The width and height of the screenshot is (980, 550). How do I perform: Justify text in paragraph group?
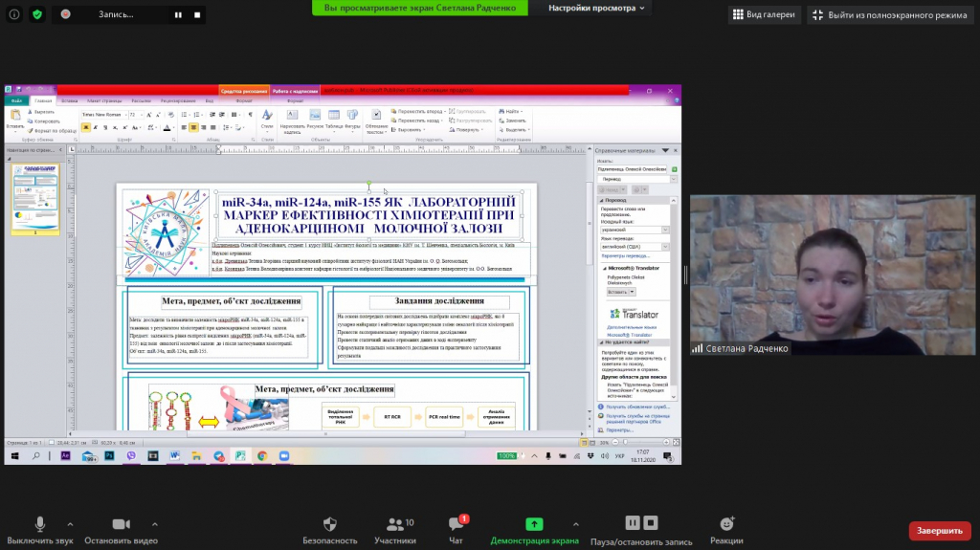pyautogui.click(x=213, y=127)
